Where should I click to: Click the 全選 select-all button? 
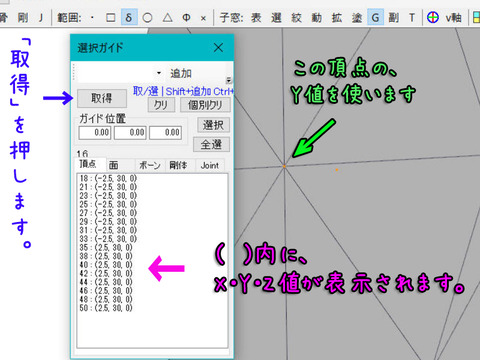[211, 144]
